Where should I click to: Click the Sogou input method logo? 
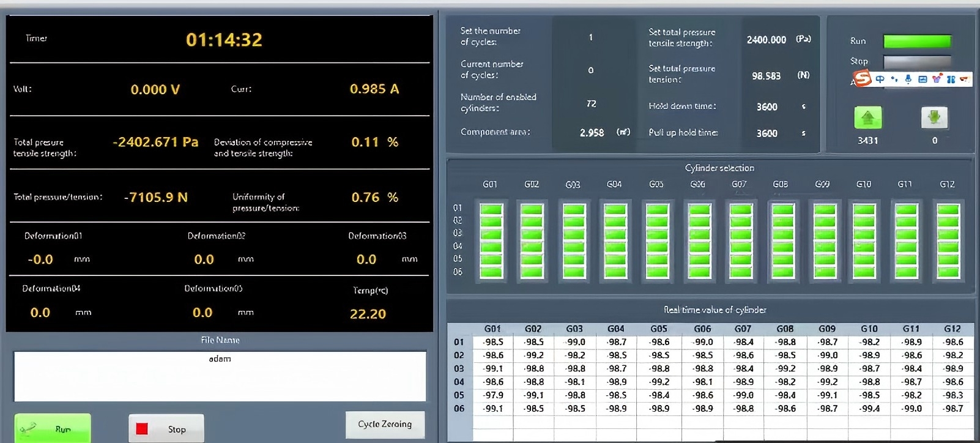pos(862,78)
